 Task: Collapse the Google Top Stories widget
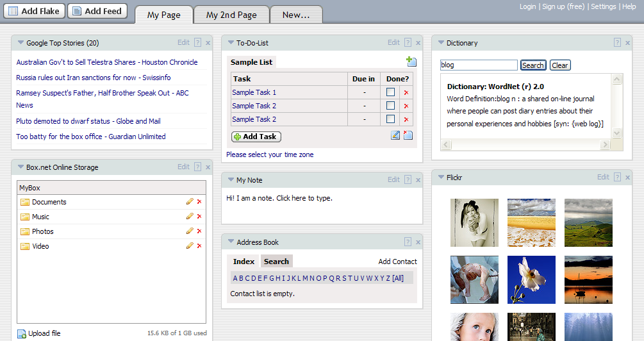click(21, 42)
